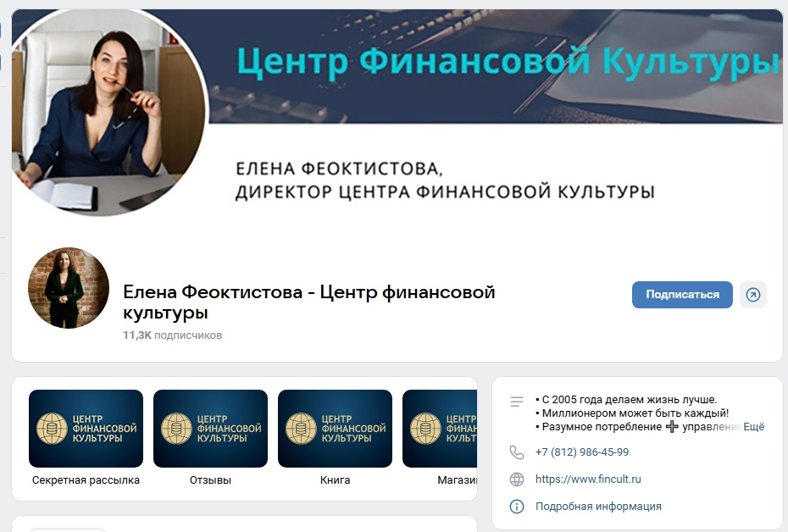Click the phone icon in info panel
The height and width of the screenshot is (532, 788).
point(517,452)
